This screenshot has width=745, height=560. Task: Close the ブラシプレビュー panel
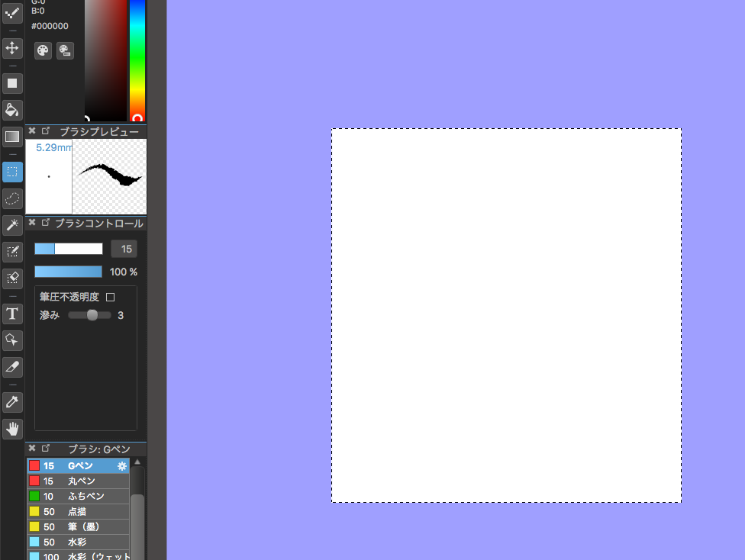pyautogui.click(x=32, y=131)
